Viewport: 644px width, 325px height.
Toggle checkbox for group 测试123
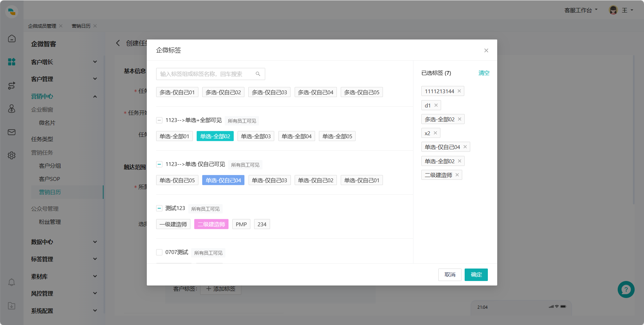[x=159, y=208]
